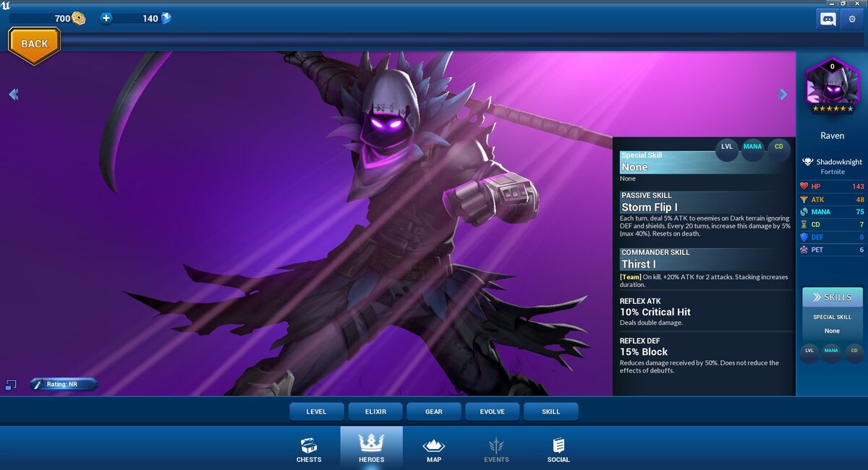Click the 700 coin balance
Screen dimensions: 868x470
click(62, 18)
